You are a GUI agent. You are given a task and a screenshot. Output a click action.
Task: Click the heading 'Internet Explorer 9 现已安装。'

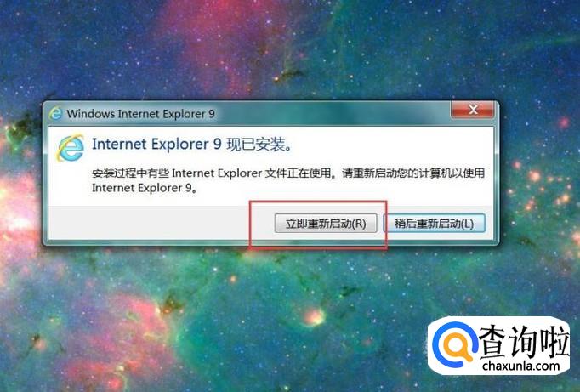192,145
